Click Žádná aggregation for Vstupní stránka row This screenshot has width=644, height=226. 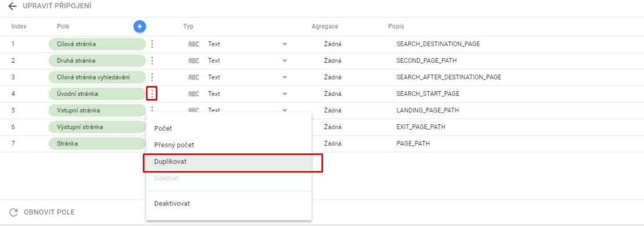(x=332, y=110)
